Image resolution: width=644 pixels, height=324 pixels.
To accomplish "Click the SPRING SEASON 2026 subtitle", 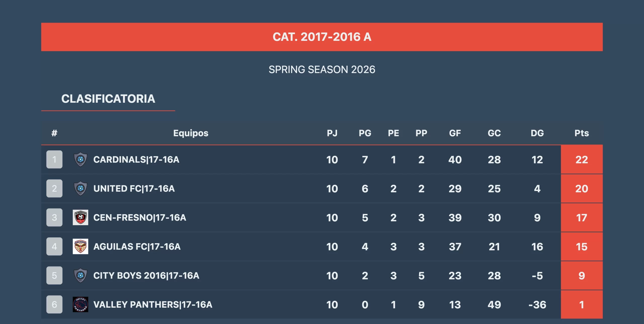I will coord(322,69).
